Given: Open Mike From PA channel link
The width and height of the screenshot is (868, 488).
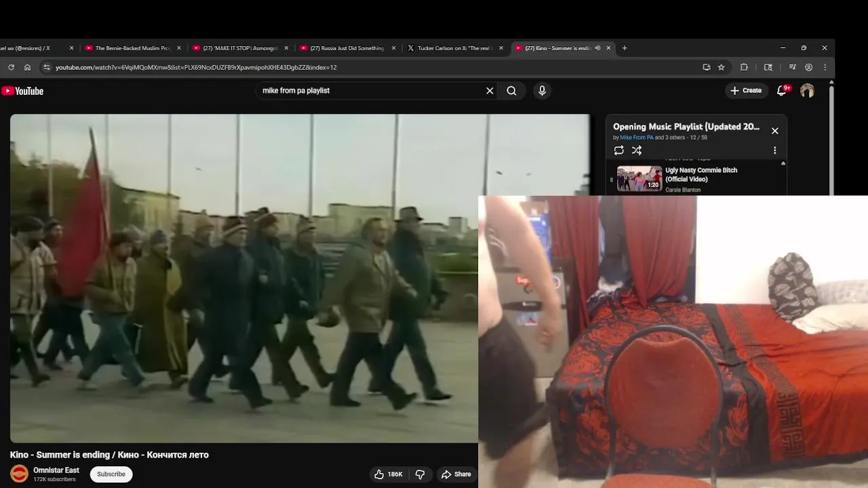Looking at the screenshot, I should point(637,138).
